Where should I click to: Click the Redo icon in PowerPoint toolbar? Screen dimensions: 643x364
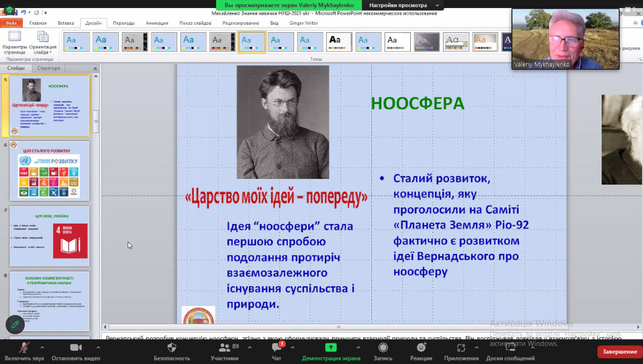(x=37, y=13)
